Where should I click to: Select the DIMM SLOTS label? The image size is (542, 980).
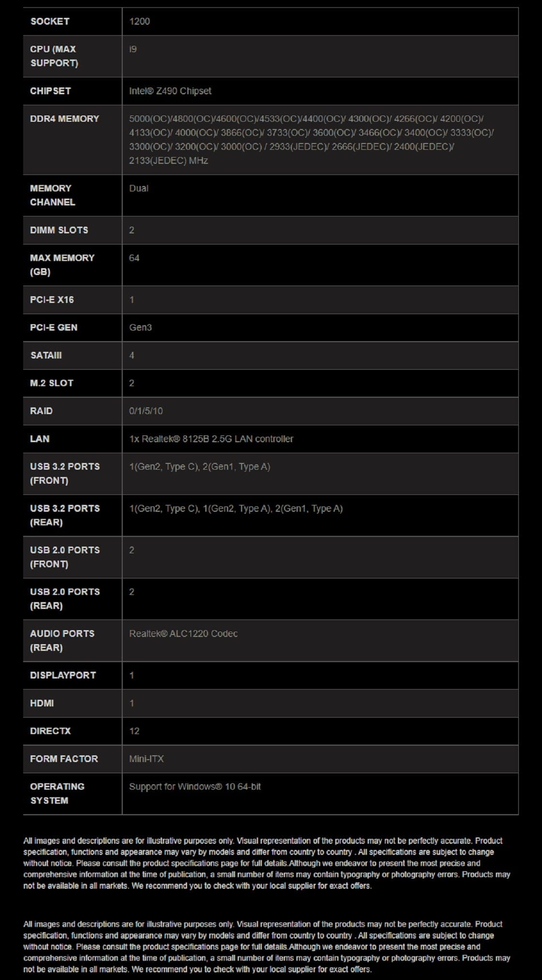coord(59,230)
